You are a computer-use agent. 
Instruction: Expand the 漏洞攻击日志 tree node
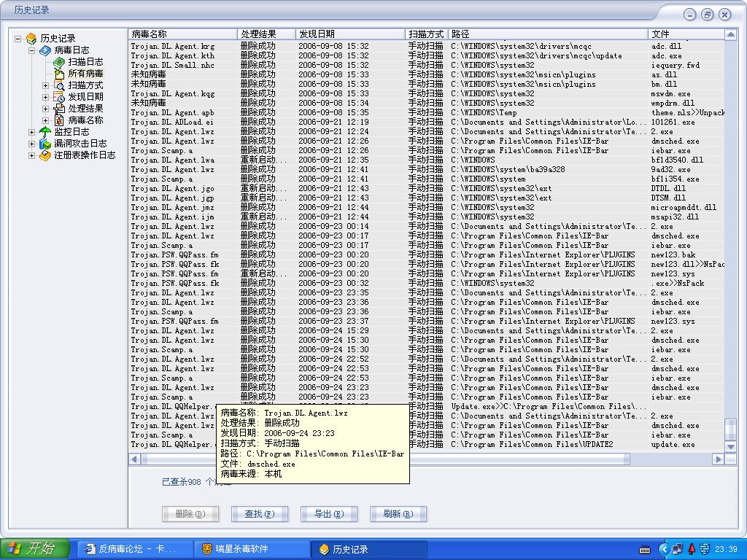32,144
